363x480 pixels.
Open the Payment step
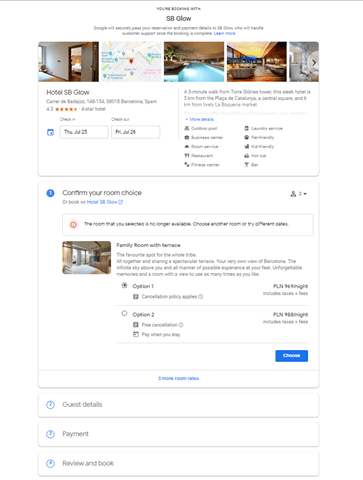[179, 434]
